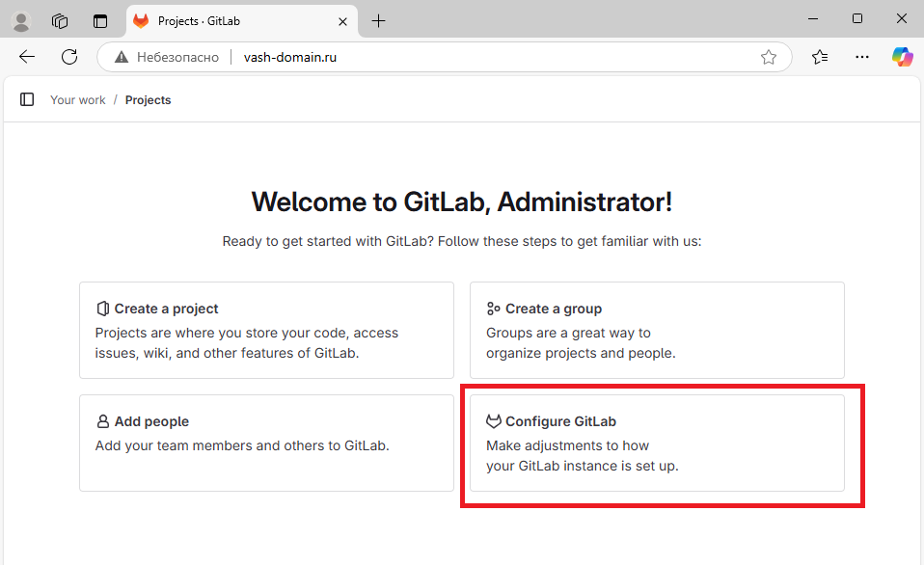Close the Projects · GitLab tab
924x565 pixels.
342,22
